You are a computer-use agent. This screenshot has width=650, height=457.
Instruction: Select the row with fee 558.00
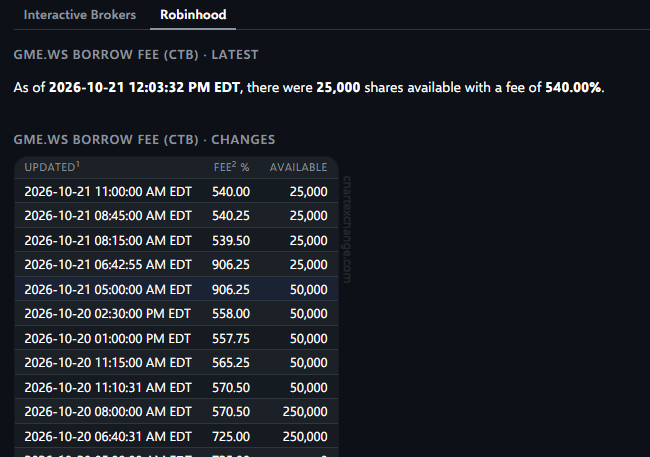coord(177,313)
